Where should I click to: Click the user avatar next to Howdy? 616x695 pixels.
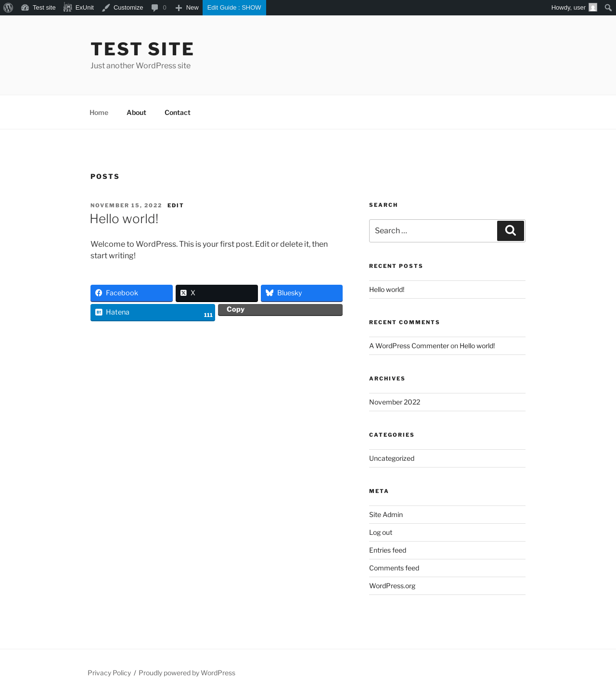click(593, 8)
